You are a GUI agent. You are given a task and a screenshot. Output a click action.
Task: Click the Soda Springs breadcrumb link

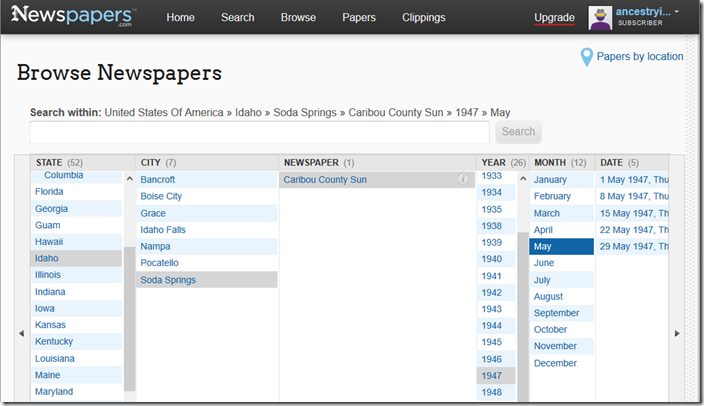coord(305,112)
